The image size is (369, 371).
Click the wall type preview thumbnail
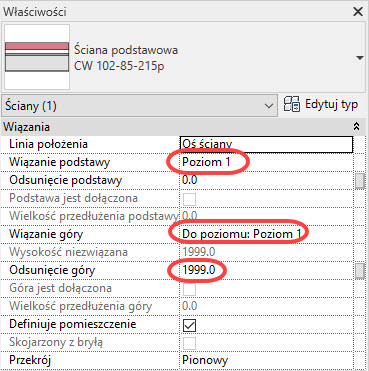tap(37, 57)
